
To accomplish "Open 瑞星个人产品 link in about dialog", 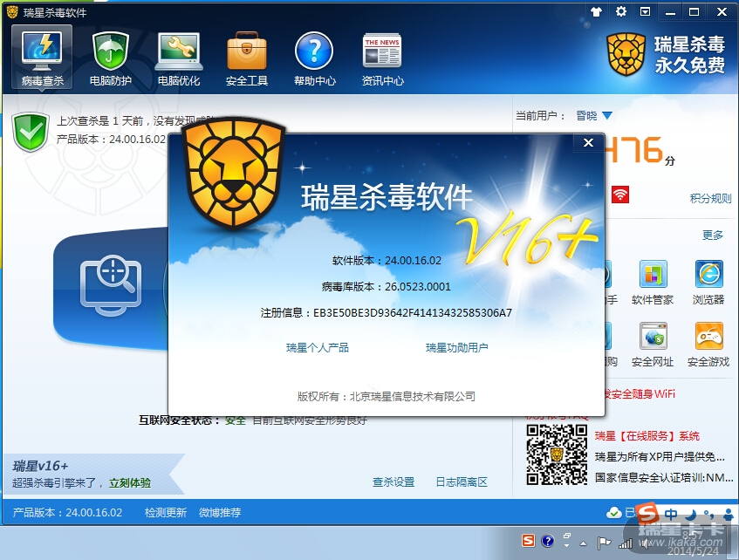I will tap(318, 348).
